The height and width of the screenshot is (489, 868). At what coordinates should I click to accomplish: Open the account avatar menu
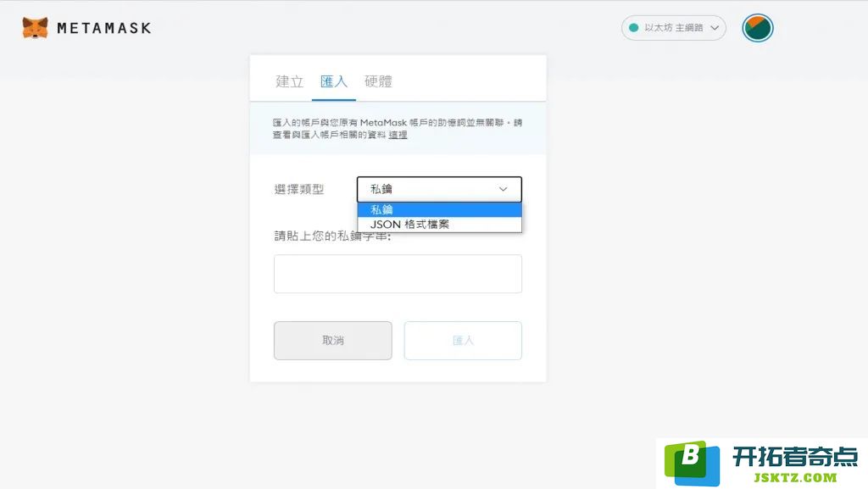(757, 28)
